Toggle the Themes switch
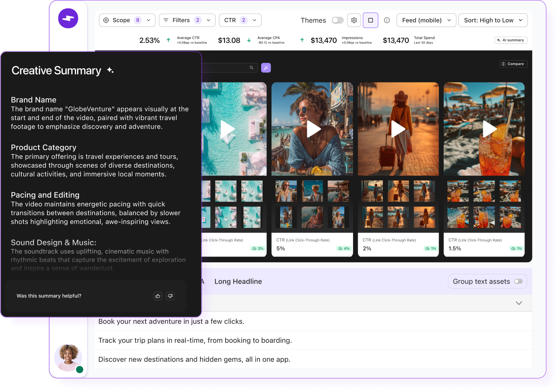The height and width of the screenshot is (392, 560). click(337, 20)
